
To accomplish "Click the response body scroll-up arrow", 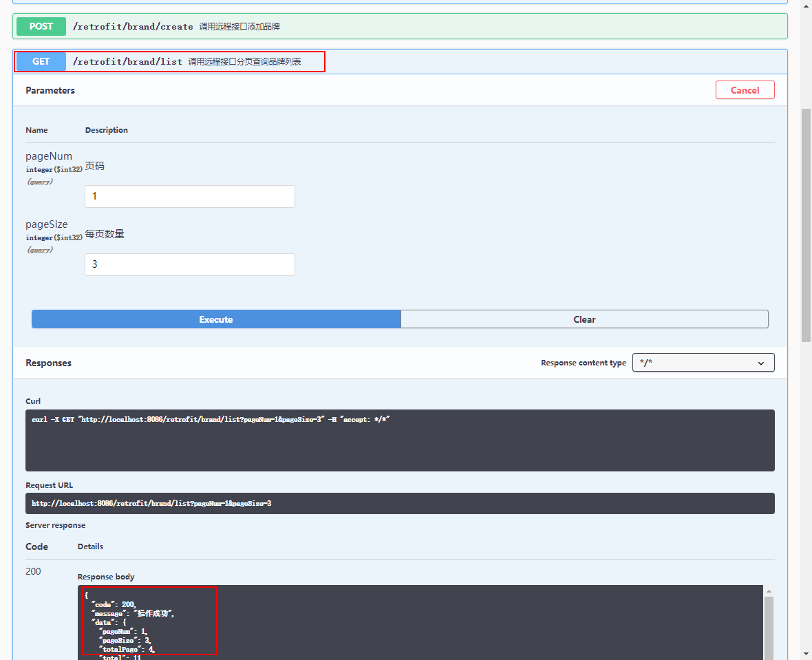I will (x=769, y=591).
